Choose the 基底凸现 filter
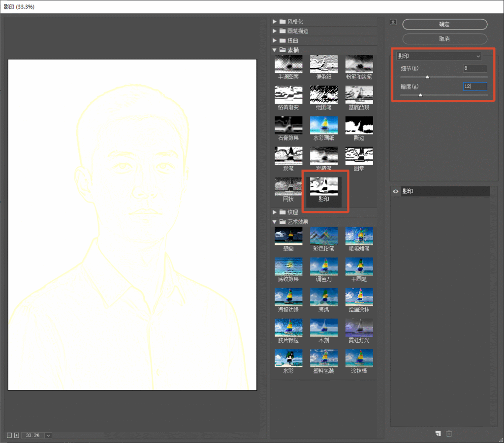 359,95
